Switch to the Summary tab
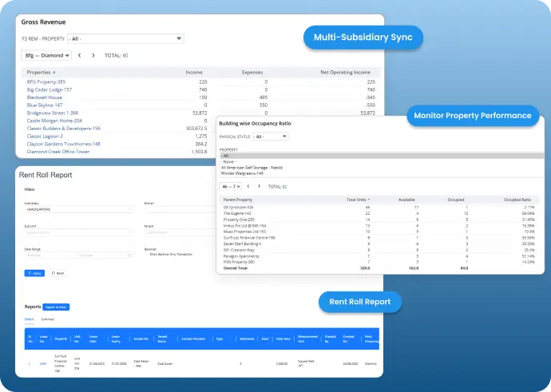The height and width of the screenshot is (392, 551). coord(47,318)
